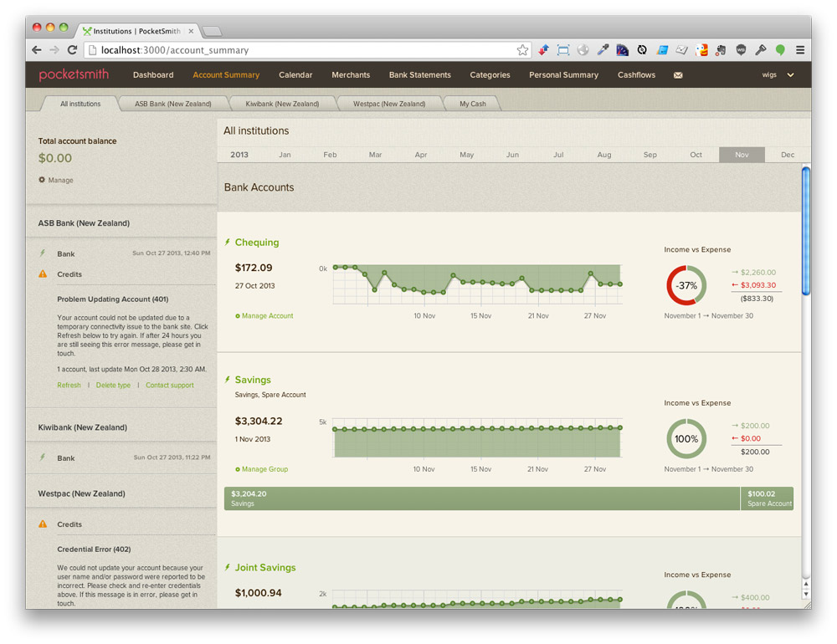The height and width of the screenshot is (644, 837).
Task: Click the eyedropper extension icon
Action: (x=603, y=50)
